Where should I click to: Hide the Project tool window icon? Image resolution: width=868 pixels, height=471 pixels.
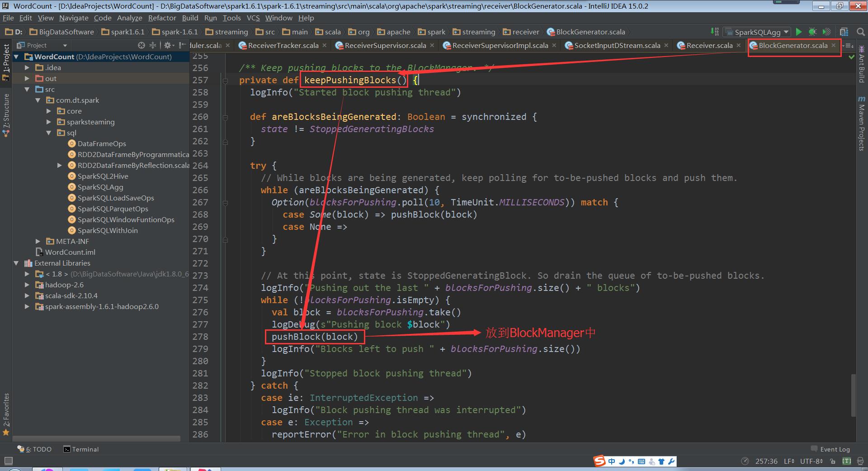(182, 45)
